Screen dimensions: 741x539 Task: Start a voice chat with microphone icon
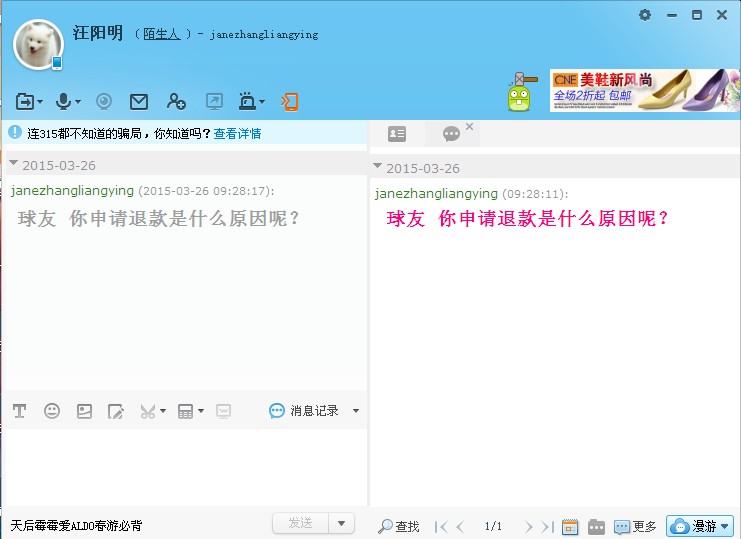click(x=63, y=101)
